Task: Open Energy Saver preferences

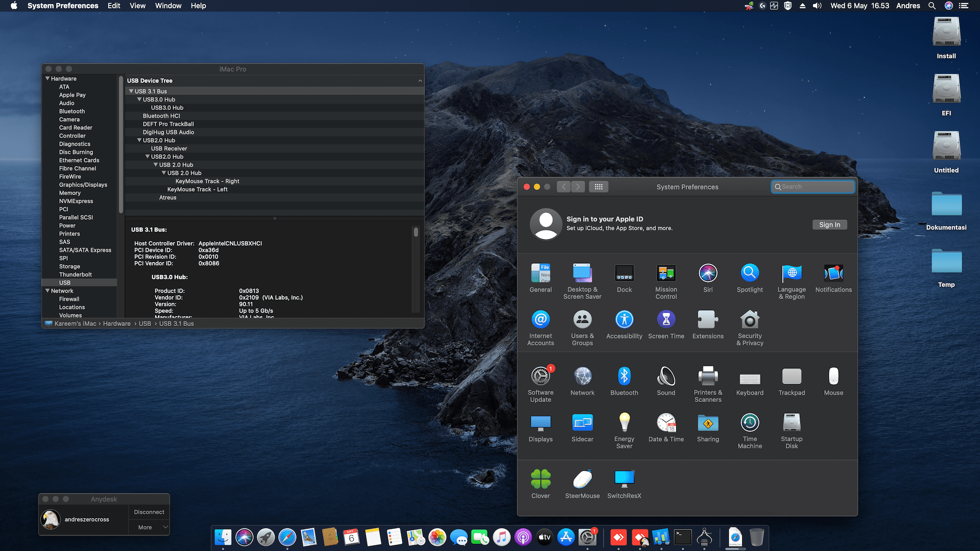Action: [x=624, y=431]
